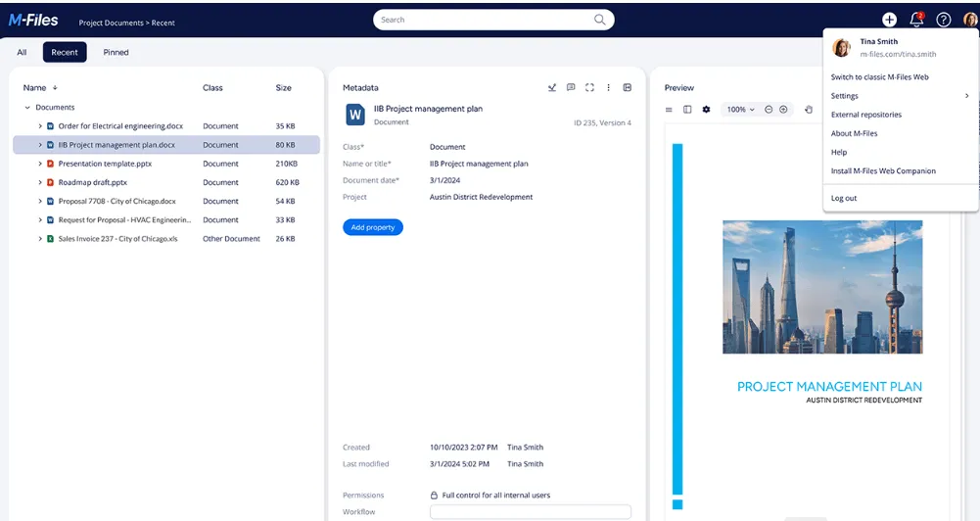Screen dimensions: 980x521
Task: Switch to the Pinned tab
Action: click(x=116, y=52)
